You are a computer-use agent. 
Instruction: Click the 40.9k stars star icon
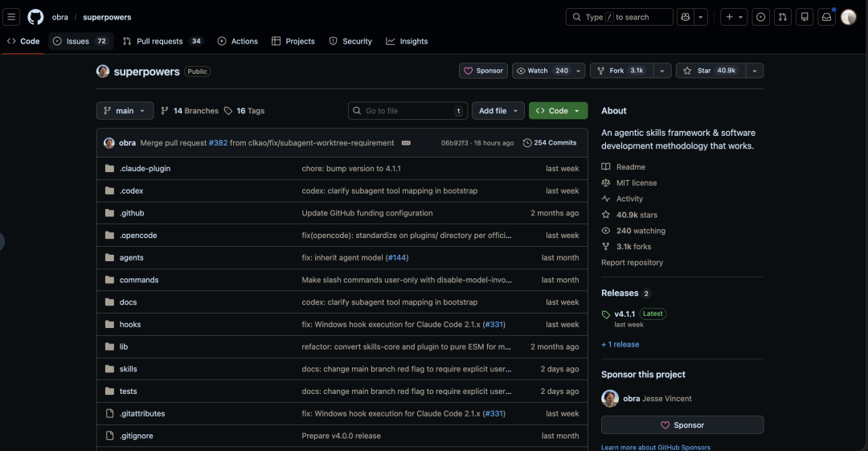[606, 215]
